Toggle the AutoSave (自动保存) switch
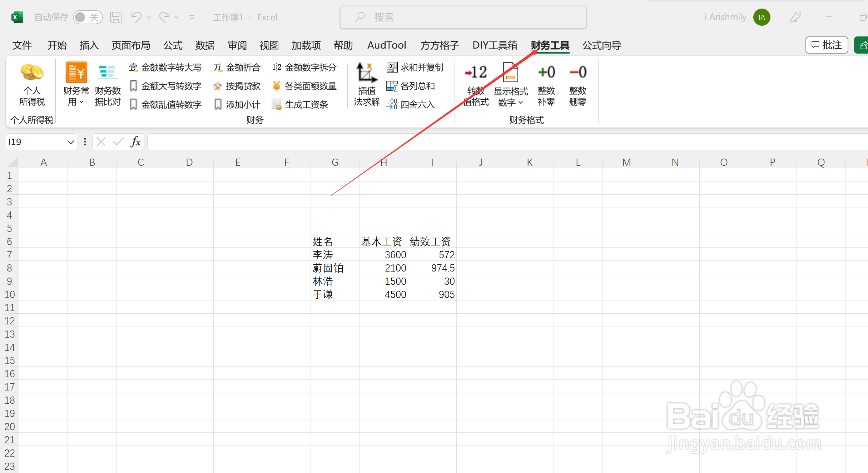Viewport: 868px width, 473px height. point(88,17)
